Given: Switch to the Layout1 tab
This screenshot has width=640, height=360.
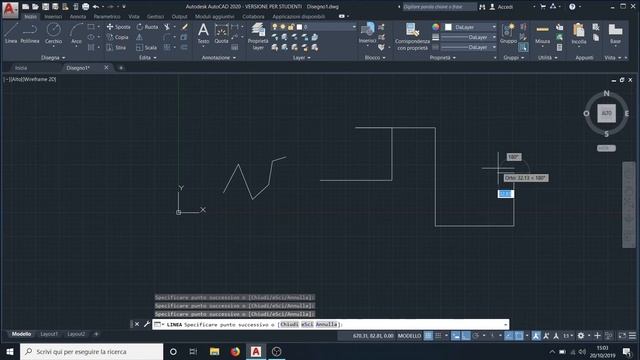Looking at the screenshot, I should click(x=49, y=334).
